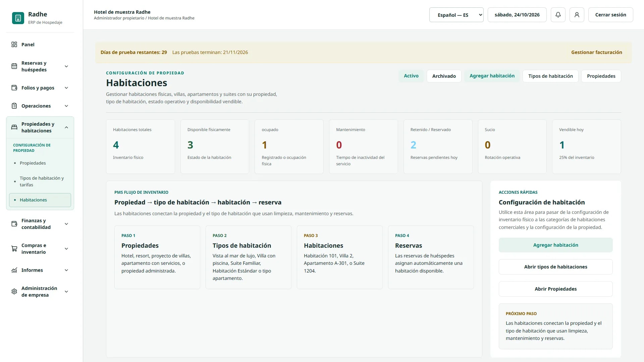Open Panel in the sidebar

[x=40, y=45]
